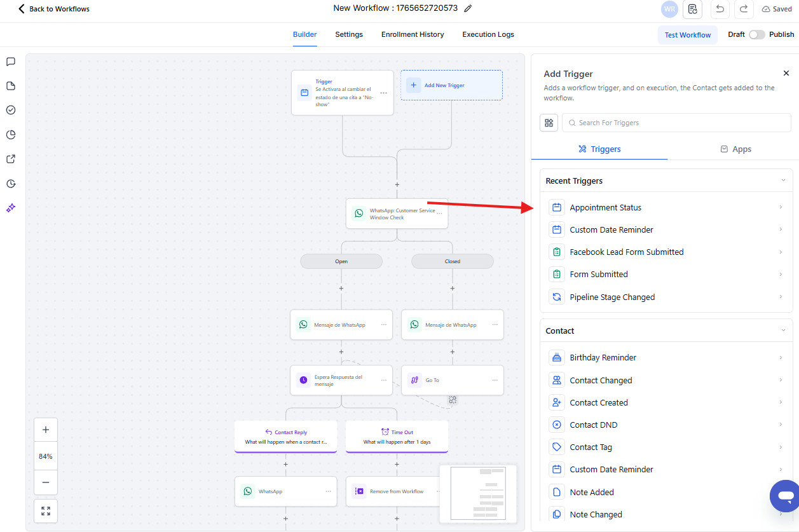
Task: Select the Appointment Status trigger
Action: [605, 207]
